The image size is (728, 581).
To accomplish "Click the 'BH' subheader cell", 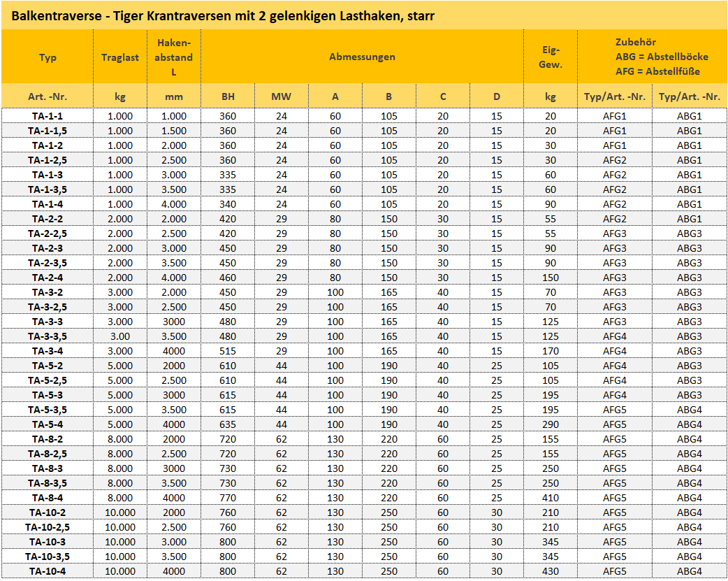I will click(228, 96).
